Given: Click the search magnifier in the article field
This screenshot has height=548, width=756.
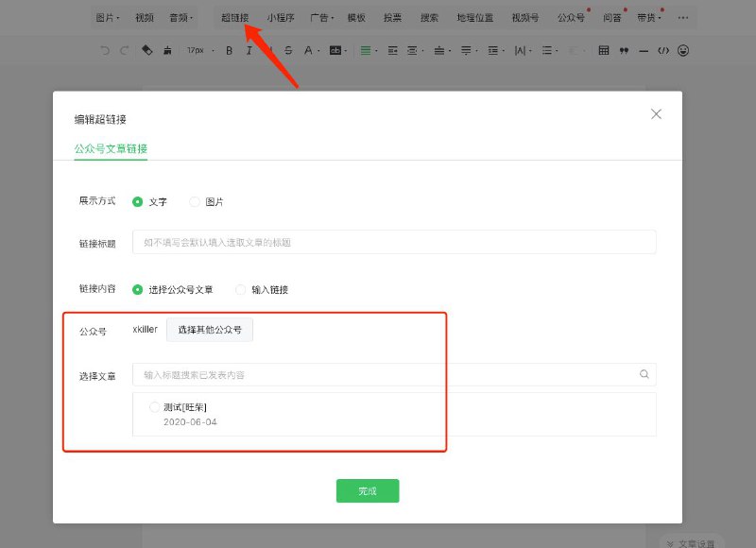Looking at the screenshot, I should tap(644, 374).
